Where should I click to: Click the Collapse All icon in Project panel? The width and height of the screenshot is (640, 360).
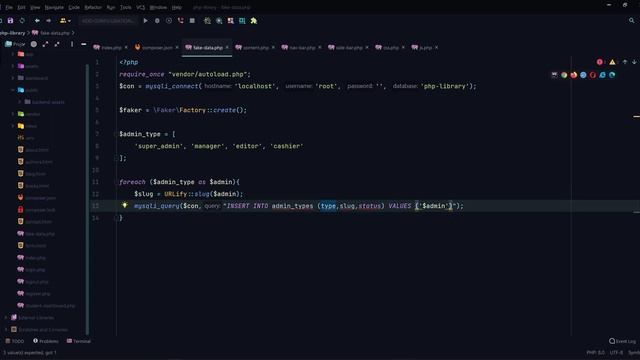coord(57,44)
